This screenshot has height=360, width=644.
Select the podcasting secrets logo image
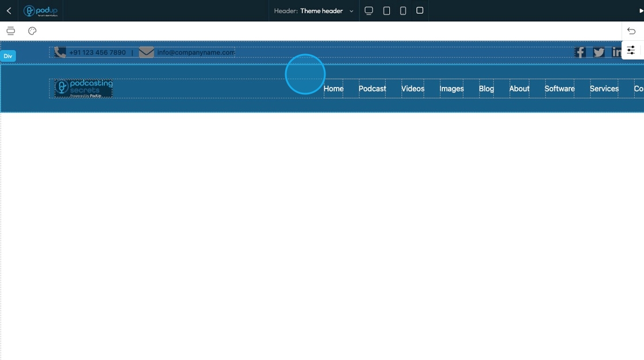(83, 89)
